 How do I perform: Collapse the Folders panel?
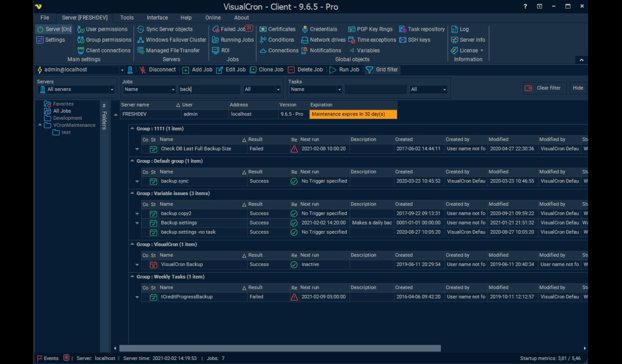pyautogui.click(x=104, y=106)
